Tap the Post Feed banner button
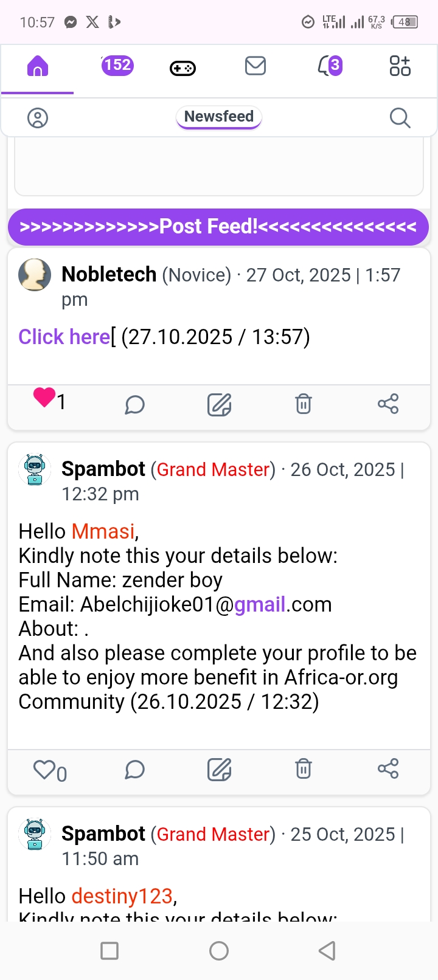Screen dimensions: 438x980 pyautogui.click(x=218, y=227)
